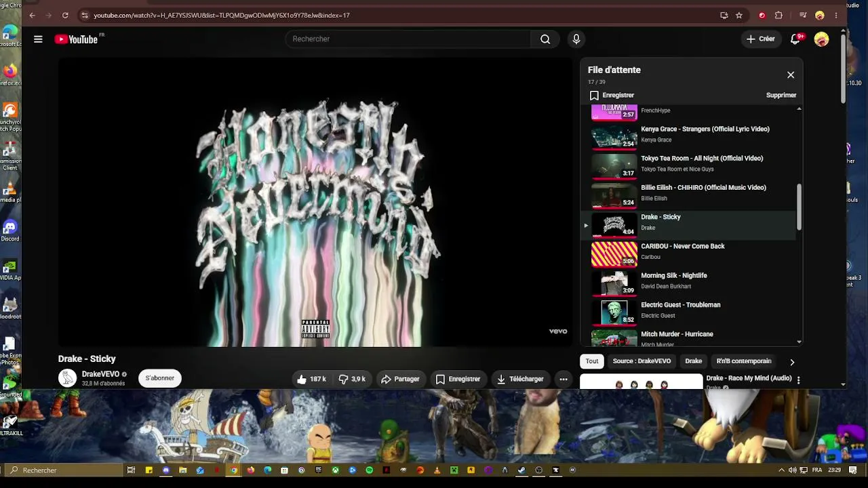
Task: Open the red browser extension icon
Action: (762, 15)
